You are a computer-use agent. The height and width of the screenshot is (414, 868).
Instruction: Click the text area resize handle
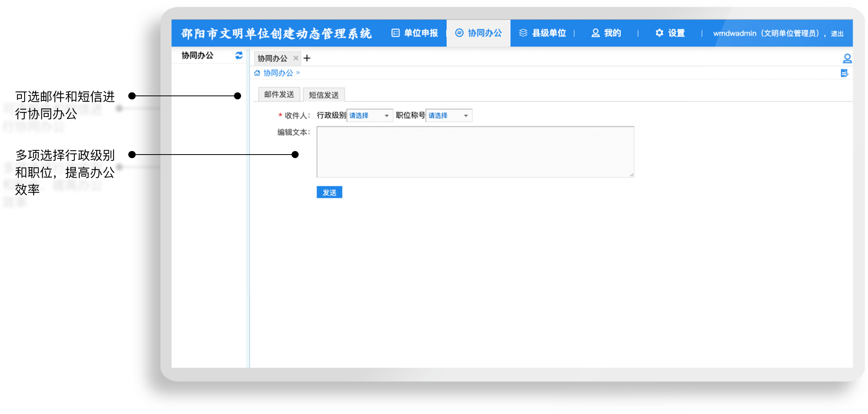631,175
